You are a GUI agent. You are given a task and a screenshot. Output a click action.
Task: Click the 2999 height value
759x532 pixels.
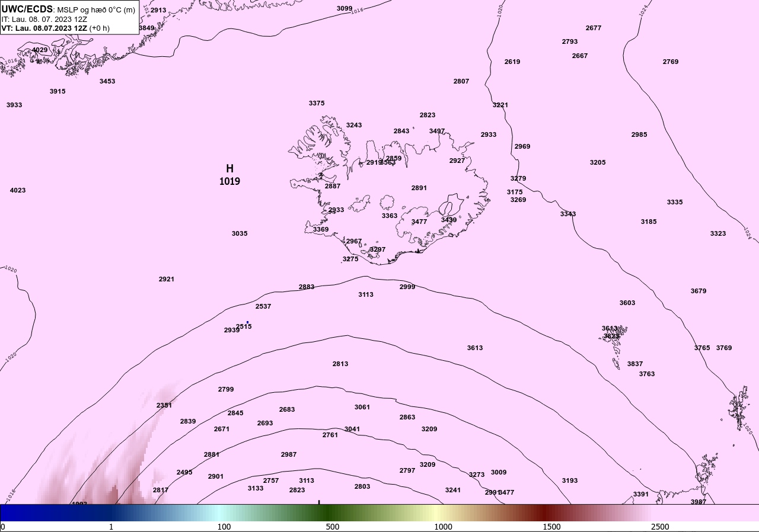407,287
